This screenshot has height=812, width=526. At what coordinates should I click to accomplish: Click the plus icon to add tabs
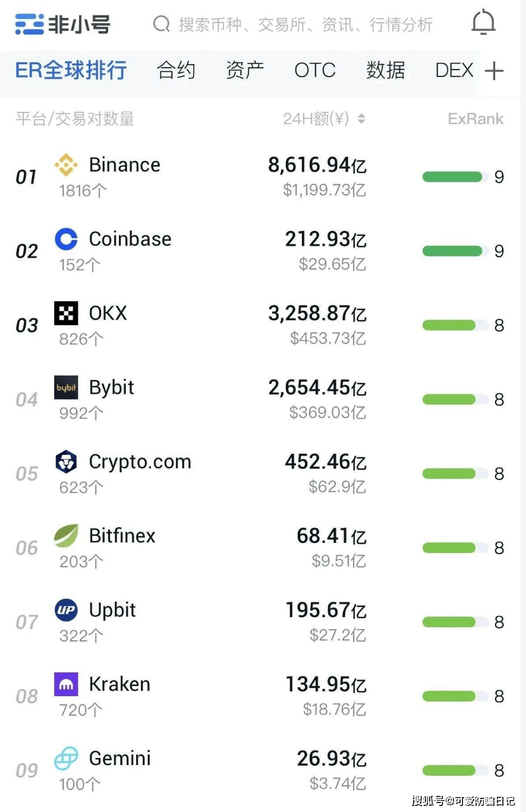point(494,71)
